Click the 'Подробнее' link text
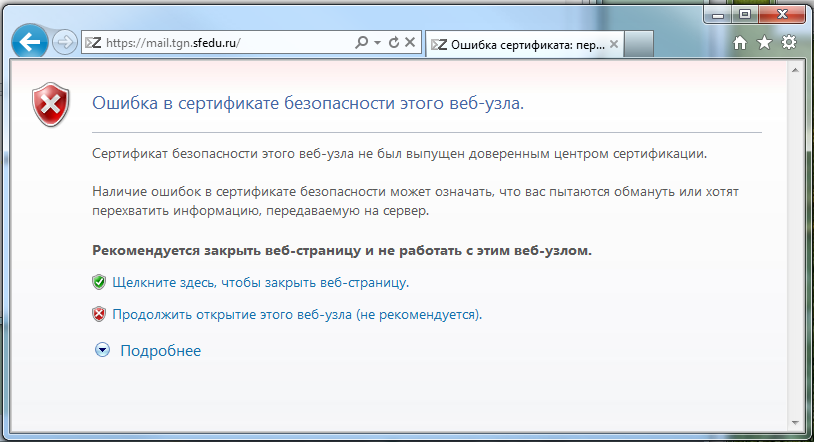The width and height of the screenshot is (814, 442). (x=160, y=351)
